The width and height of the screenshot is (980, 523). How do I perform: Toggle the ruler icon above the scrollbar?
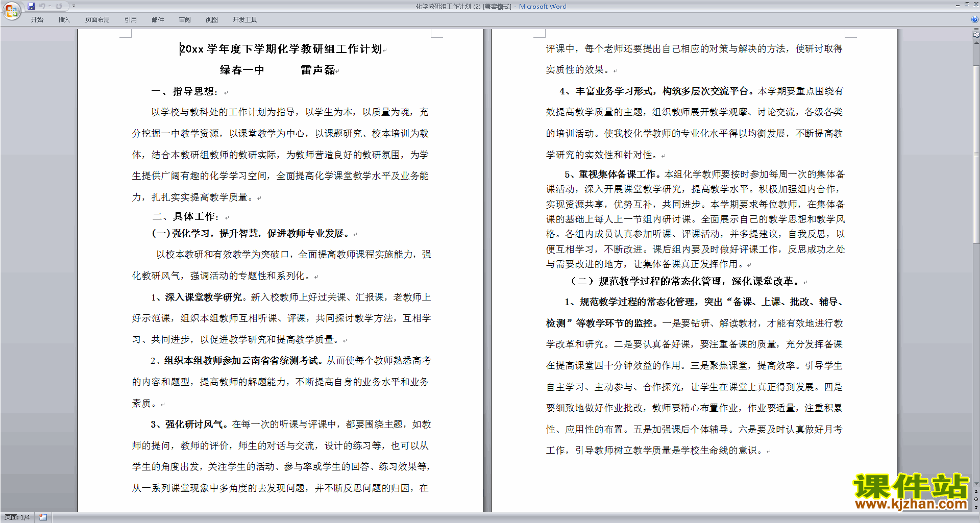(976, 35)
